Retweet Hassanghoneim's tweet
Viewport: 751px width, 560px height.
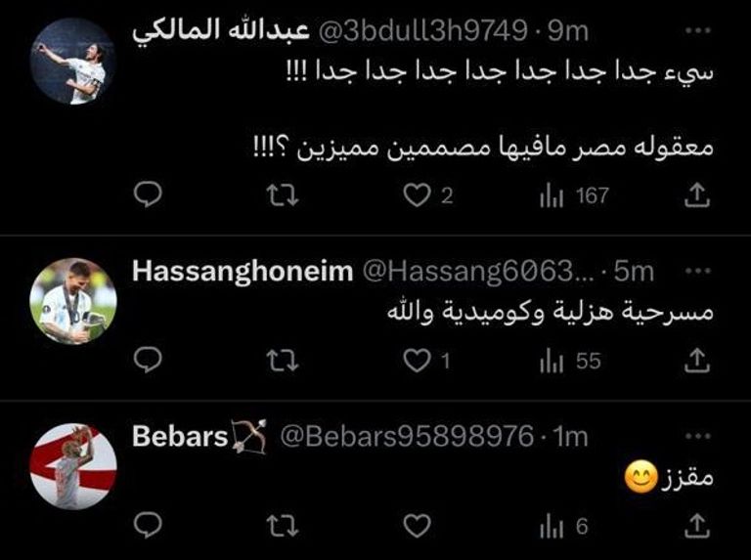(283, 361)
